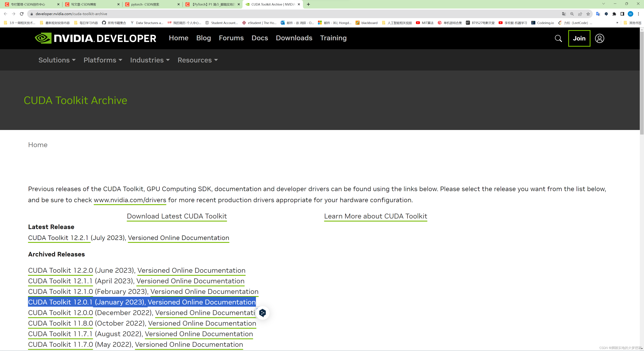The width and height of the screenshot is (644, 351).
Task: Open the translate page icon
Action: click(x=564, y=14)
